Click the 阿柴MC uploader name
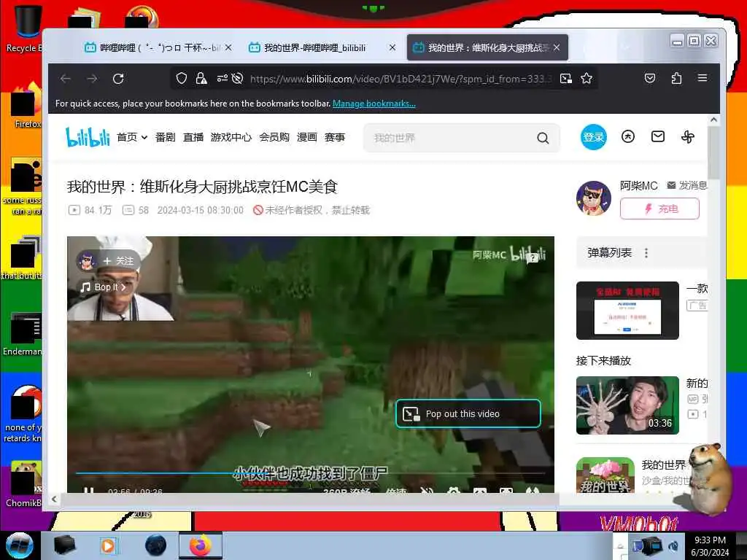This screenshot has width=747, height=560. [638, 186]
